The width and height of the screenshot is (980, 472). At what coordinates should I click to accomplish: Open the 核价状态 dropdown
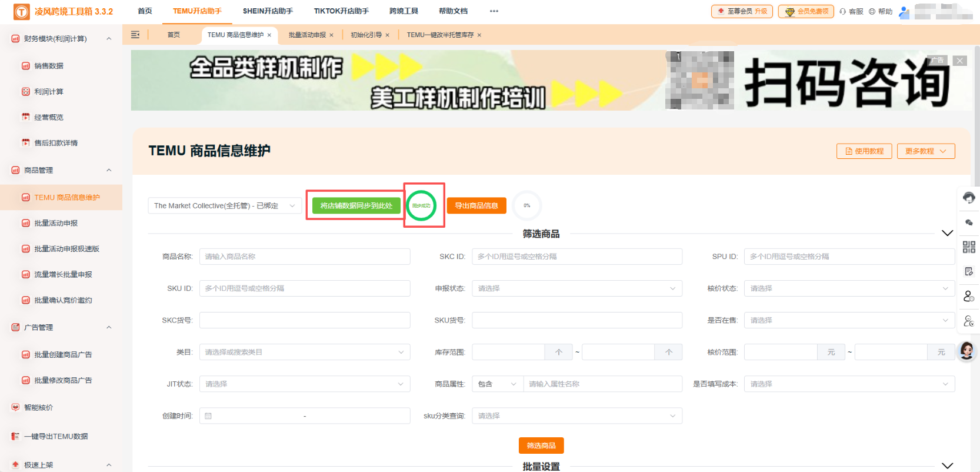(849, 288)
